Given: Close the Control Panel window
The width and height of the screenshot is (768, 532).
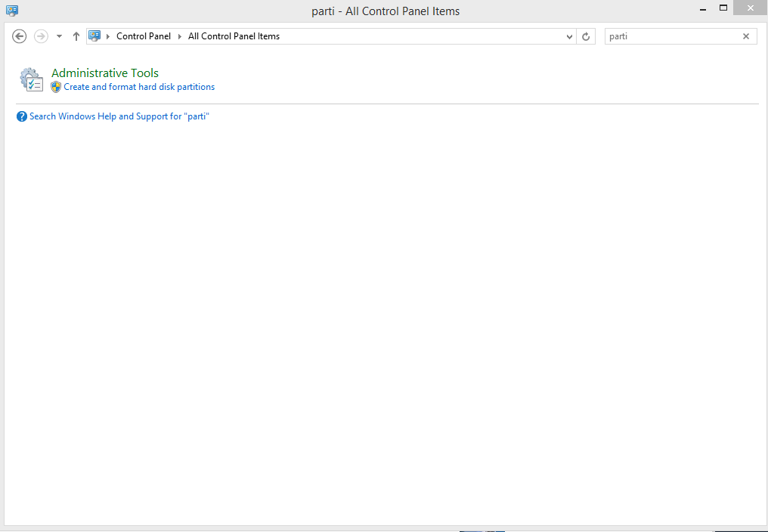Looking at the screenshot, I should [x=751, y=8].
